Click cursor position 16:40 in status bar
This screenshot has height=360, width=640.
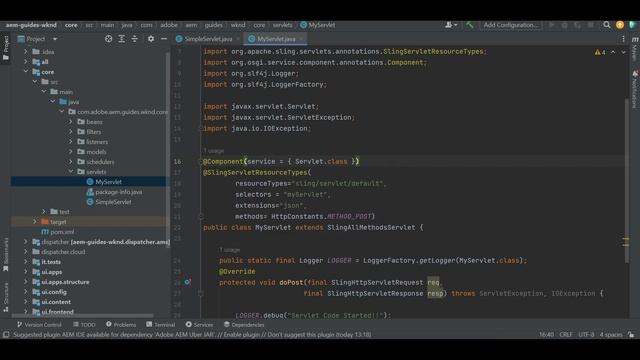(x=546, y=335)
